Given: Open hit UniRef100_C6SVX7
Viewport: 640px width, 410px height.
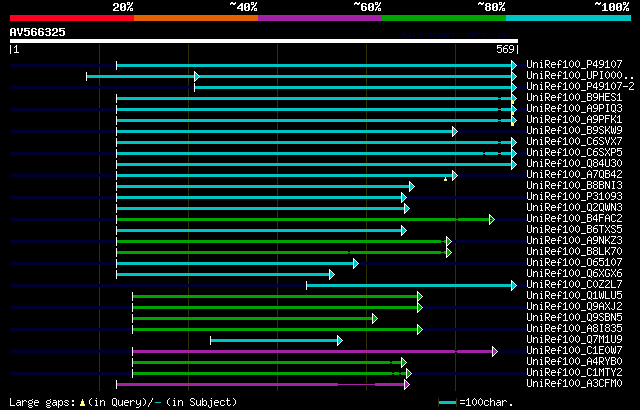Looking at the screenshot, I should (x=574, y=142).
